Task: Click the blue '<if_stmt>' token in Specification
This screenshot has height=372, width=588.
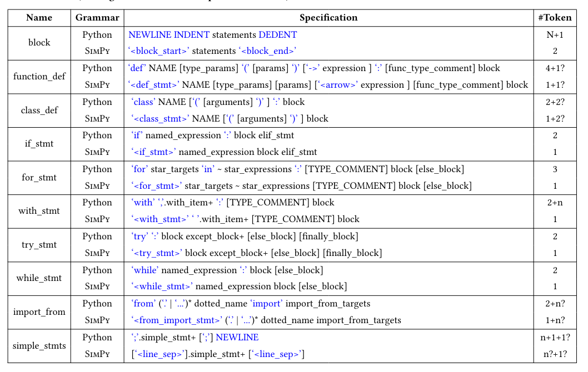Action: [154, 152]
